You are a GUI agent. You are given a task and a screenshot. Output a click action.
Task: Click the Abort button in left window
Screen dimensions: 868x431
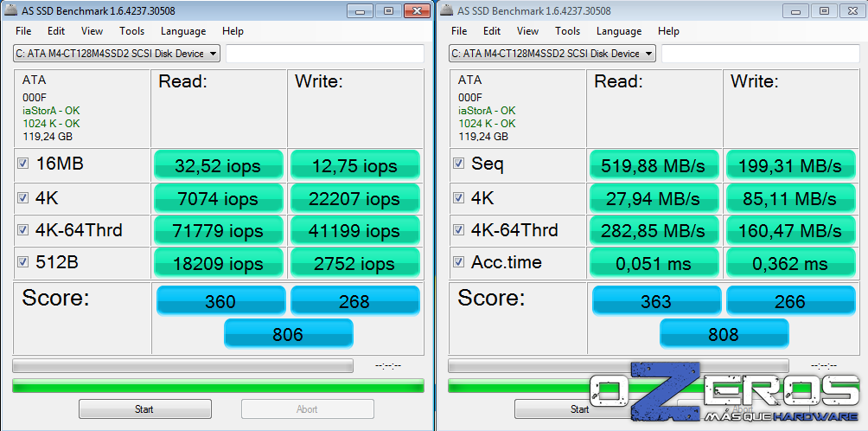[307, 409]
